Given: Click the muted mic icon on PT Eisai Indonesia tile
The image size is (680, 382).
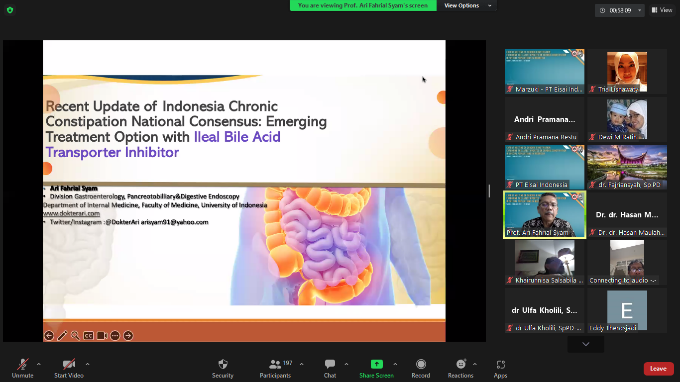Looking at the screenshot, I should (x=510, y=185).
